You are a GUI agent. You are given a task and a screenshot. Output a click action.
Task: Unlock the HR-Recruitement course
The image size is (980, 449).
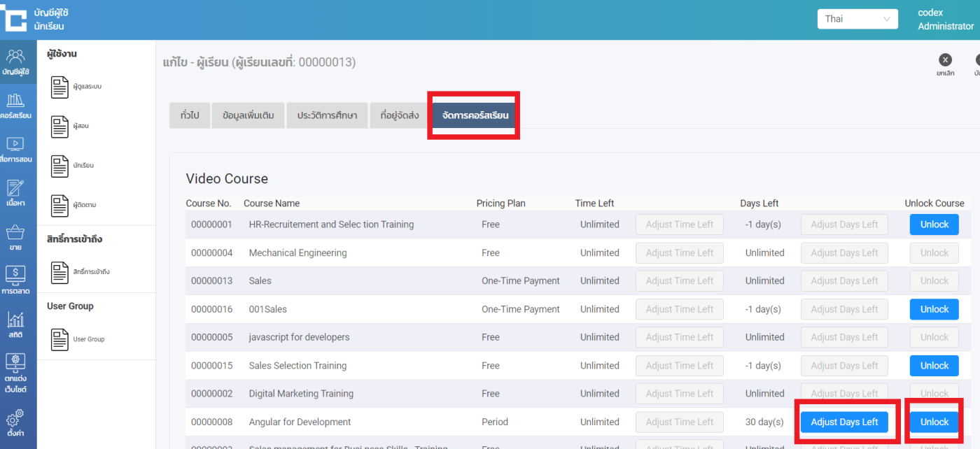coord(934,224)
